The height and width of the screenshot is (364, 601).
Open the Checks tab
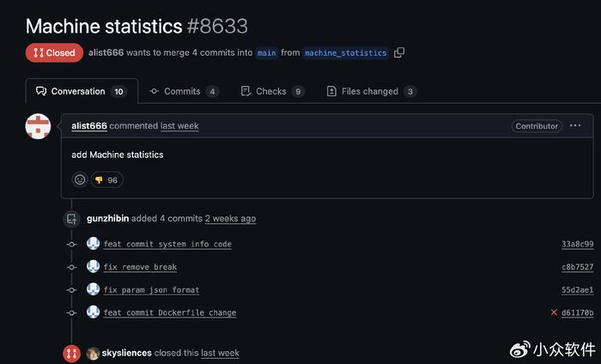(x=272, y=91)
